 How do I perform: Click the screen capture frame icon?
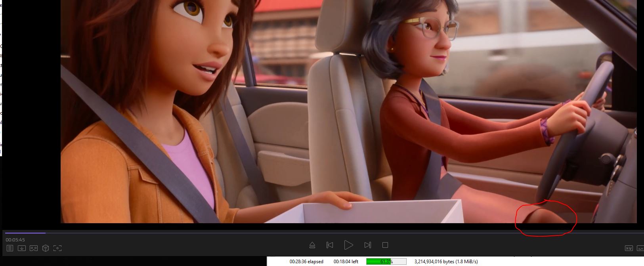coord(57,248)
